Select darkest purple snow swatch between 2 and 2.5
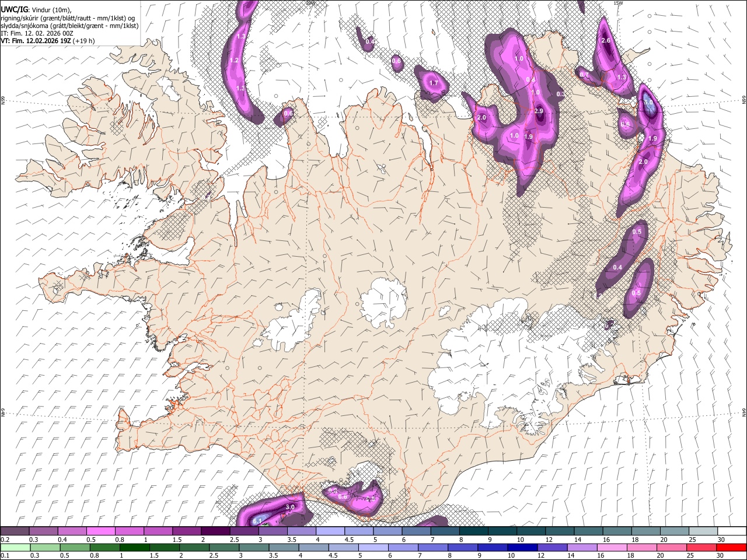 click(x=215, y=531)
